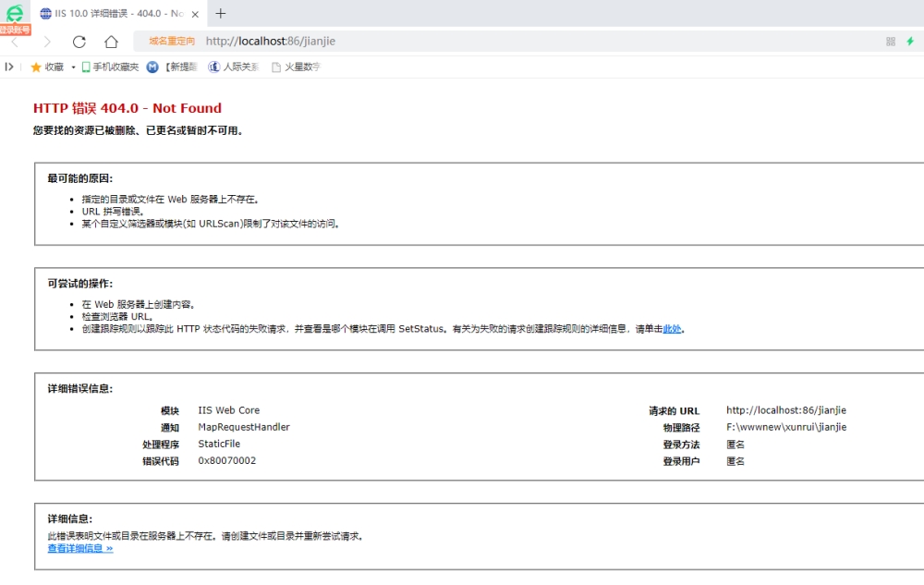Reload the current page
This screenshot has width=924, height=585.
[79, 42]
